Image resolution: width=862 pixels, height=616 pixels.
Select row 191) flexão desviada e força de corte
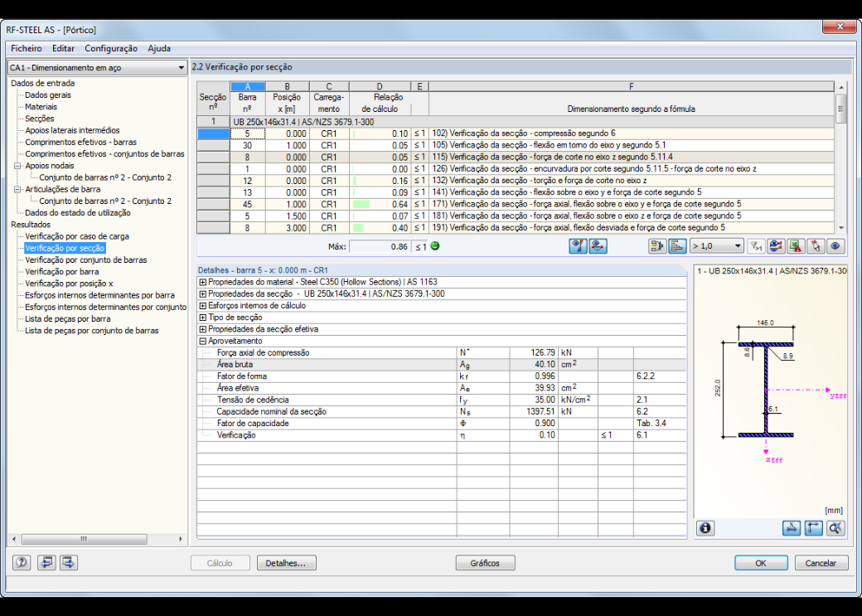pyautogui.click(x=515, y=228)
